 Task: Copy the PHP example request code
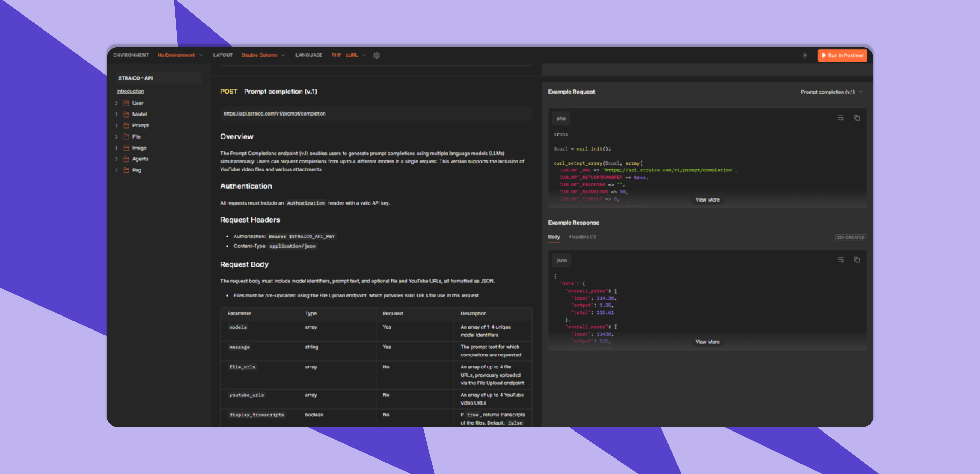click(856, 118)
